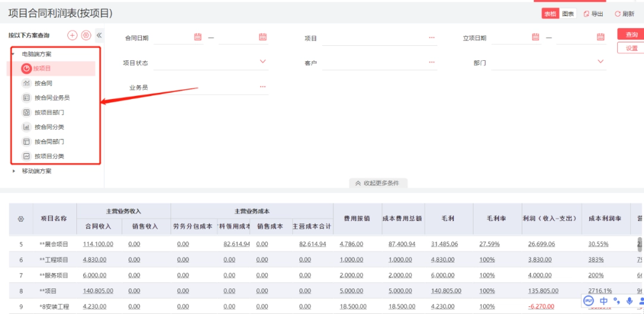Click the 查询 button
644x314 pixels.
click(x=631, y=35)
